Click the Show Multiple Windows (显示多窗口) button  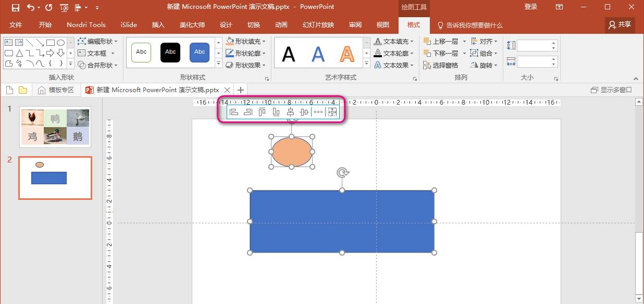point(611,90)
